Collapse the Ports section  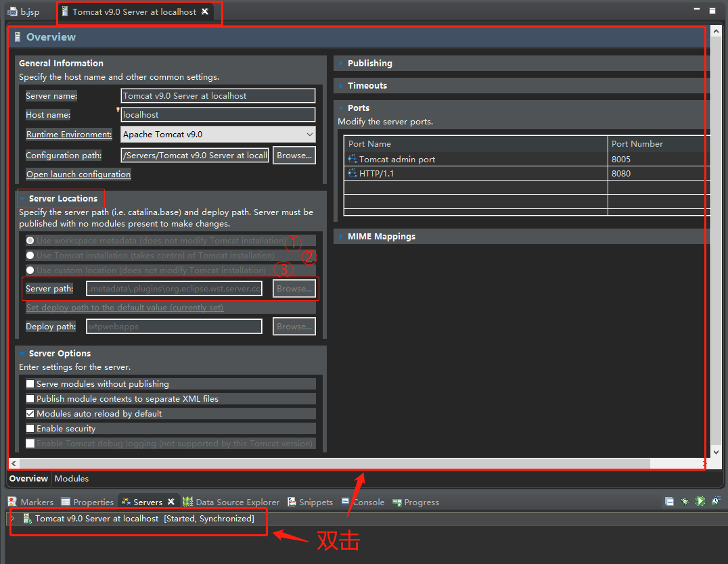[341, 108]
